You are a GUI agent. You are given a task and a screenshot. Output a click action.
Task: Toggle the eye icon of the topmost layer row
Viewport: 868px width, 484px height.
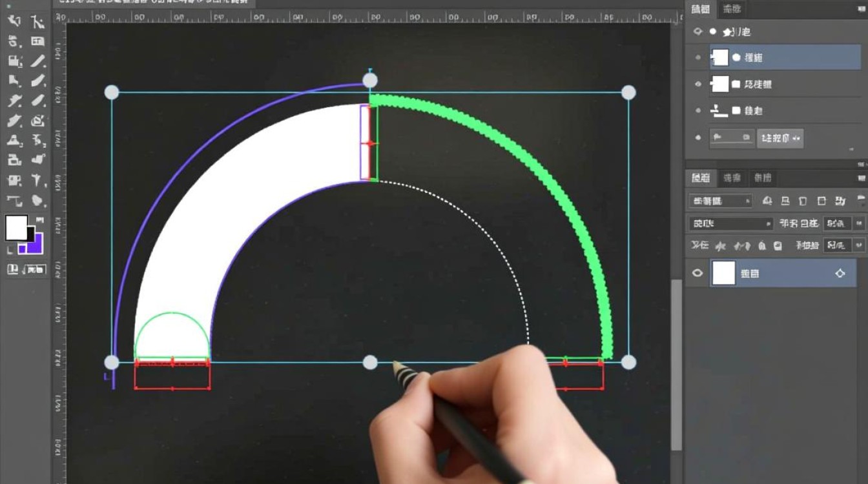click(x=697, y=32)
